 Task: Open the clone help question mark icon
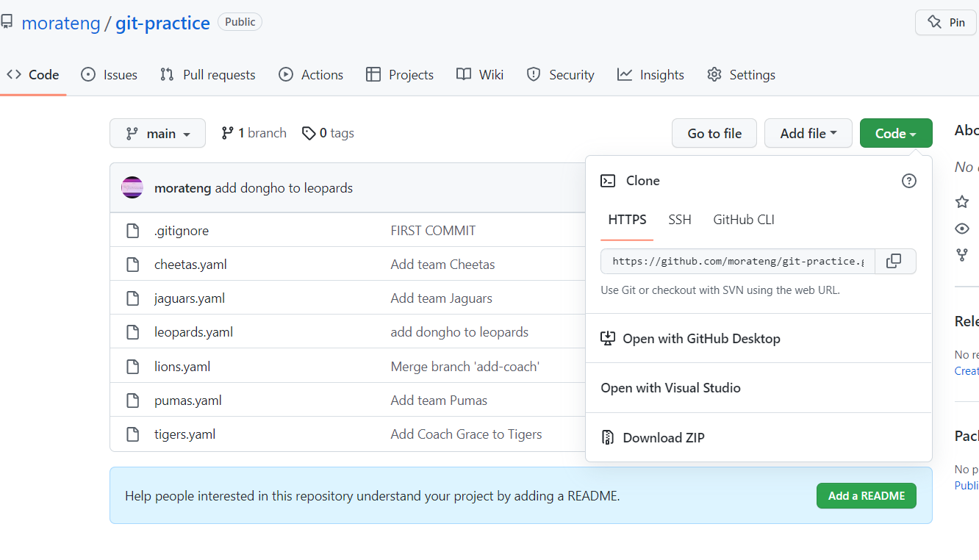pos(909,181)
